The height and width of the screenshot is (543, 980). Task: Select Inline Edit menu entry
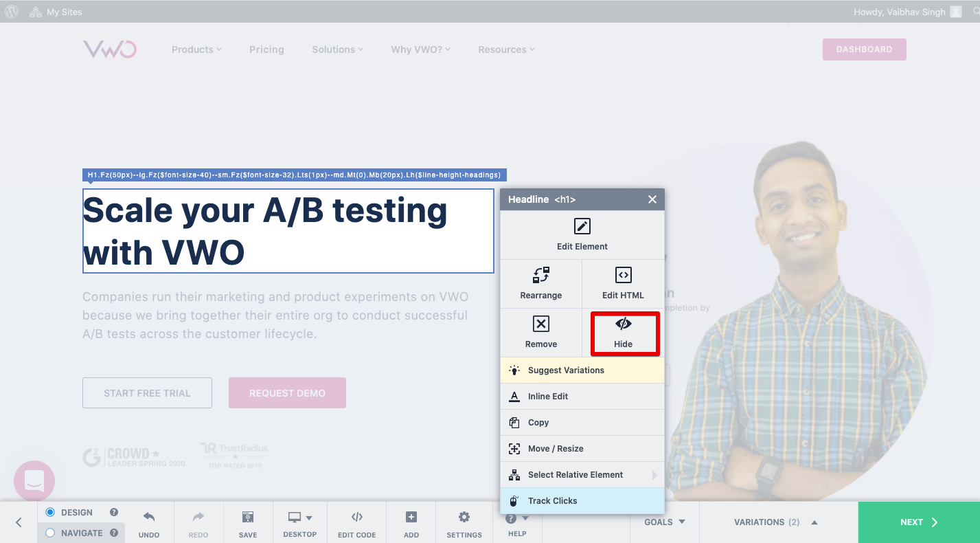(x=582, y=397)
